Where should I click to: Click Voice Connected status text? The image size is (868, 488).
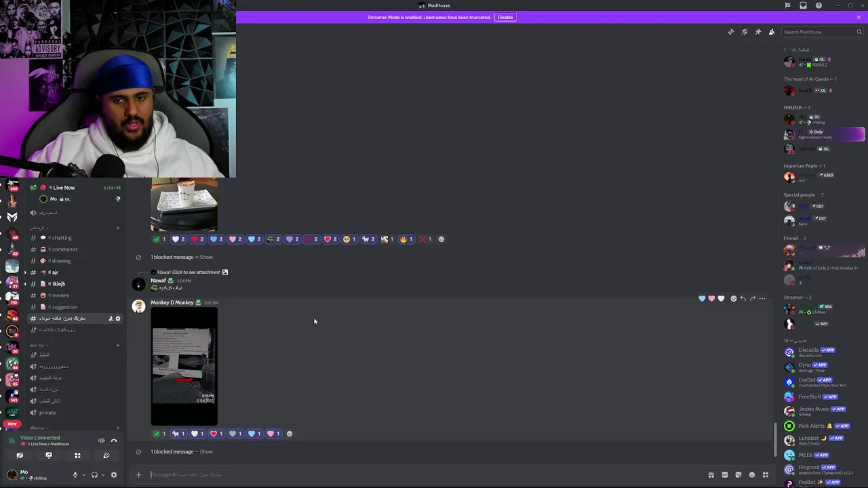point(40,438)
